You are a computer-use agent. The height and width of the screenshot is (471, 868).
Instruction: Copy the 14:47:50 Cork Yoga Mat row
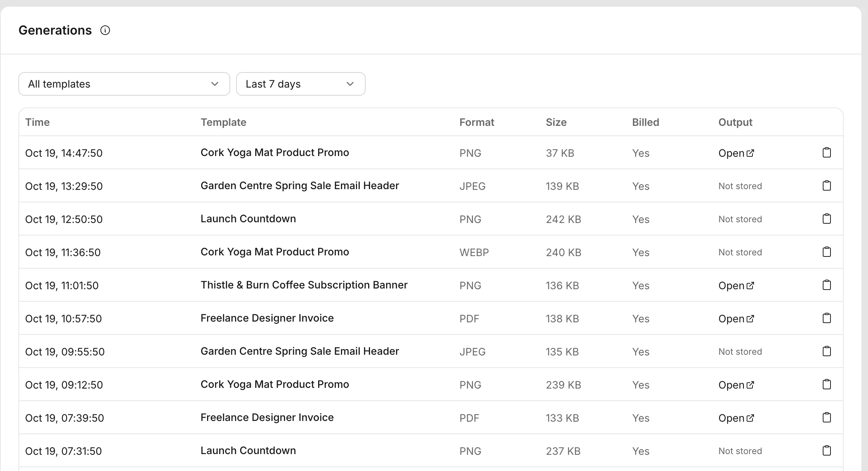click(826, 152)
